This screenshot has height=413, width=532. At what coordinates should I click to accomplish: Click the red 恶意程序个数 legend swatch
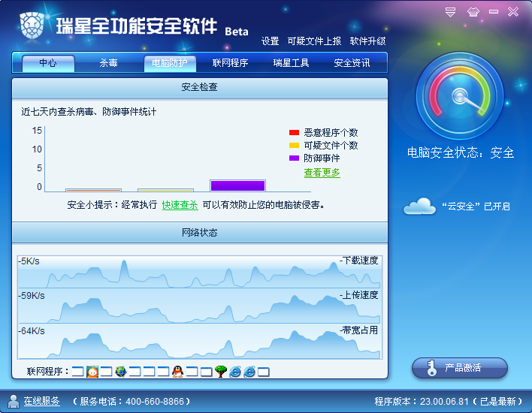pos(294,133)
